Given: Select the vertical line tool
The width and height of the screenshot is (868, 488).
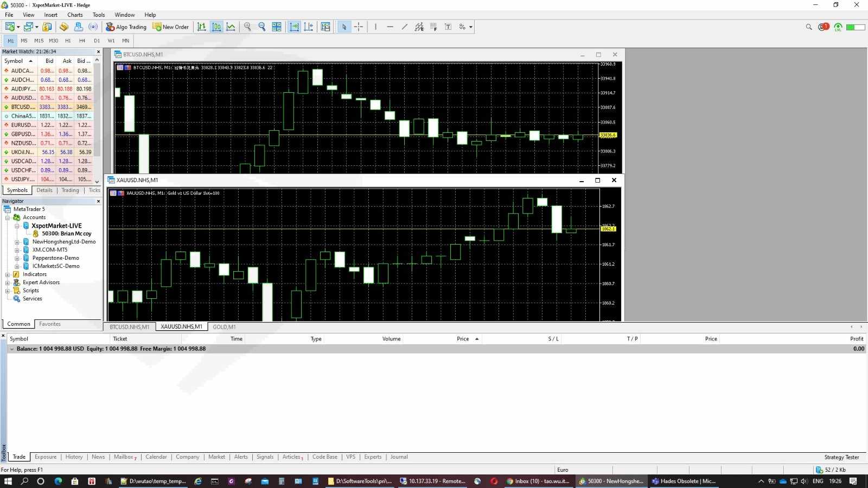Looking at the screenshot, I should (375, 27).
